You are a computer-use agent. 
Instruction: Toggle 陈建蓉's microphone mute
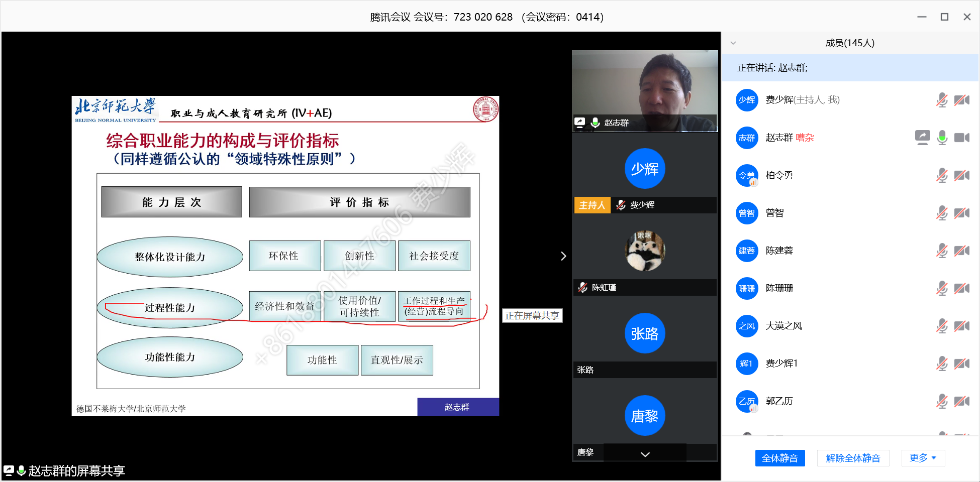tap(942, 251)
